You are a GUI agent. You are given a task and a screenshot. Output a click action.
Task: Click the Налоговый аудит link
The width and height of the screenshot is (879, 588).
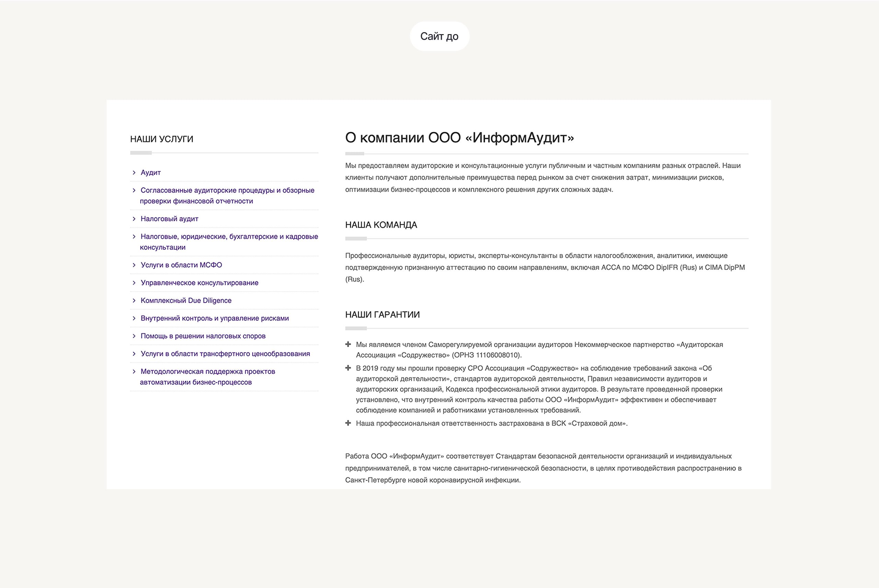169,219
